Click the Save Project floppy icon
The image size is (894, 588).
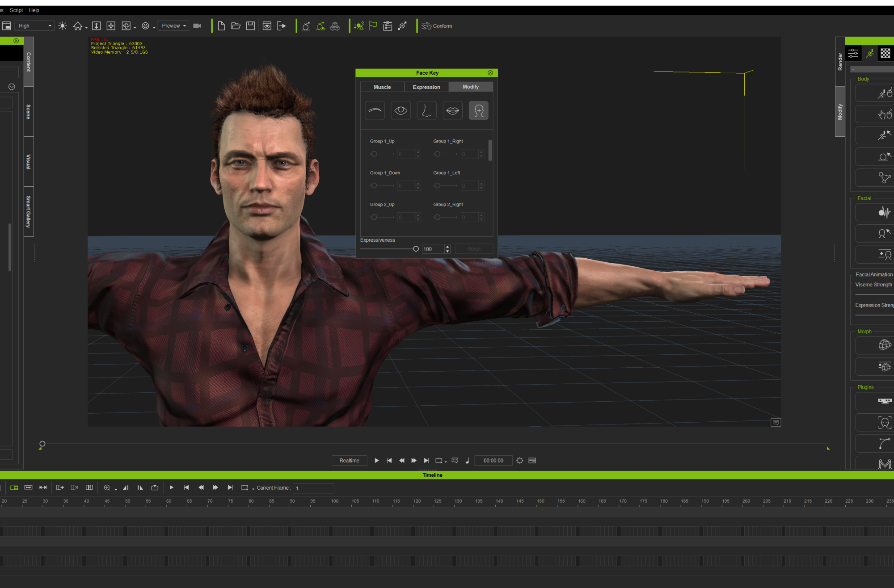pos(250,26)
